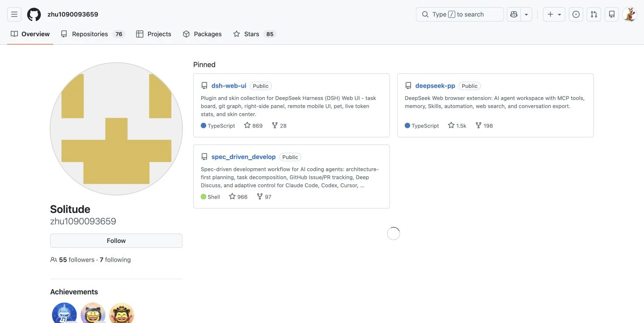Click the zhu1090093659 username below Solitude
This screenshot has height=323, width=644.
point(83,221)
